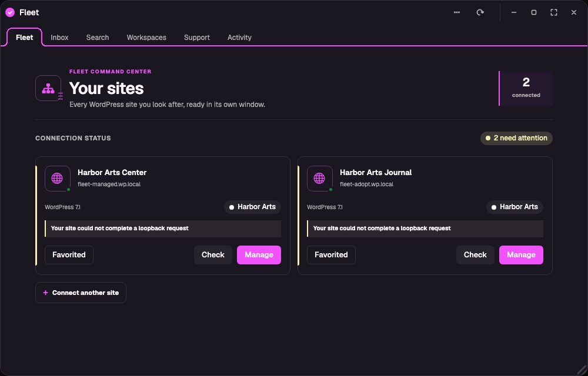Viewport: 588px width, 376px height.
Task: Click the plus icon in Connect another site
Action: [x=45, y=293]
